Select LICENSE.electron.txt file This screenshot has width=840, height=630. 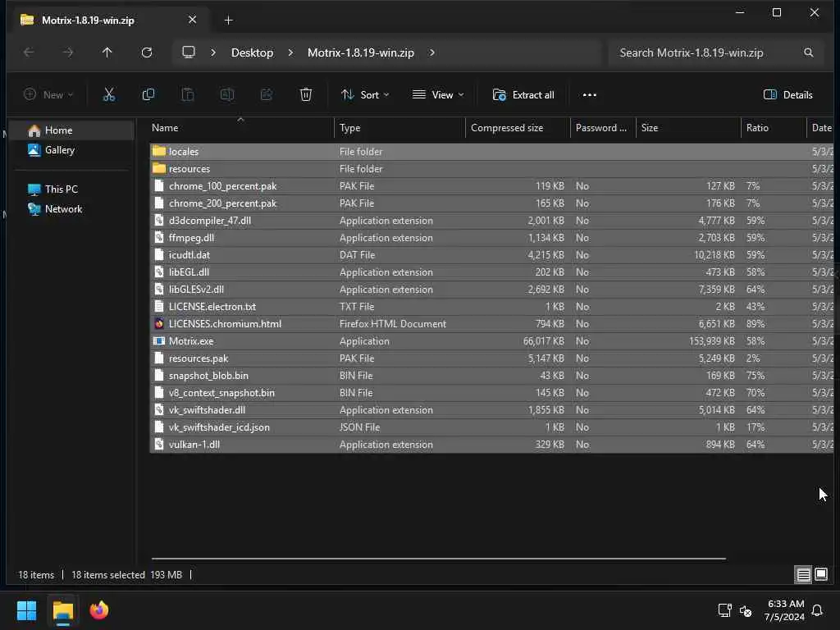coord(491,307)
